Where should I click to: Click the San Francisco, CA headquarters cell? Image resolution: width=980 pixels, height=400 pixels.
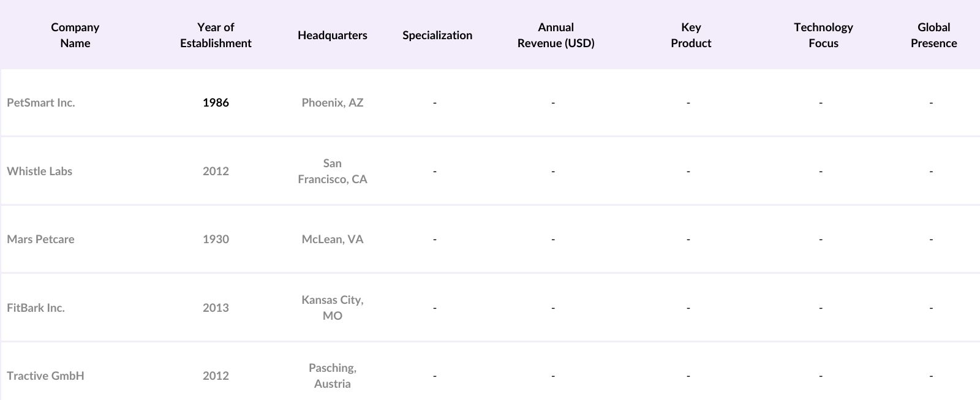click(332, 172)
